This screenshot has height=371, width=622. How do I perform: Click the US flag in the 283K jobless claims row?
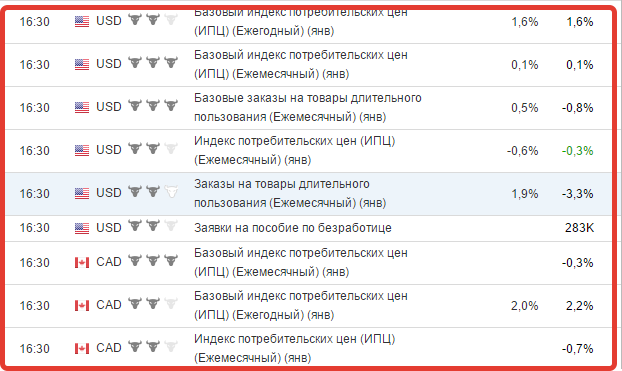pos(82,228)
